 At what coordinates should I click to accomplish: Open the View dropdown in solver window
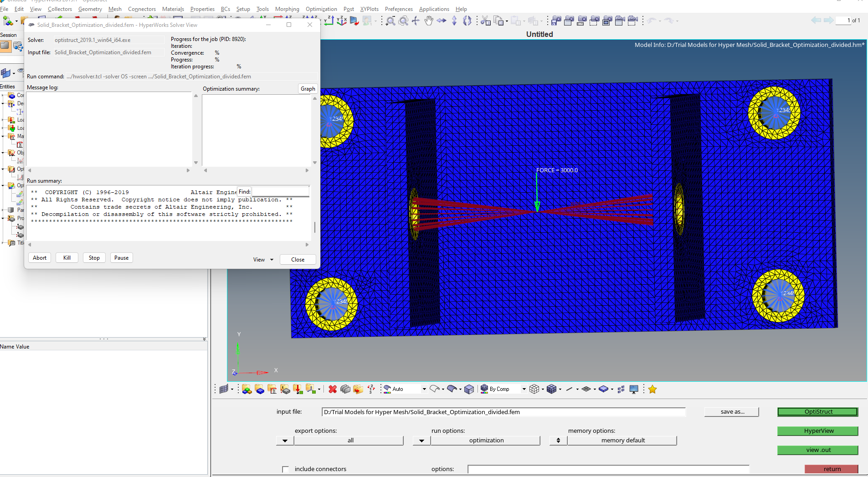click(263, 259)
